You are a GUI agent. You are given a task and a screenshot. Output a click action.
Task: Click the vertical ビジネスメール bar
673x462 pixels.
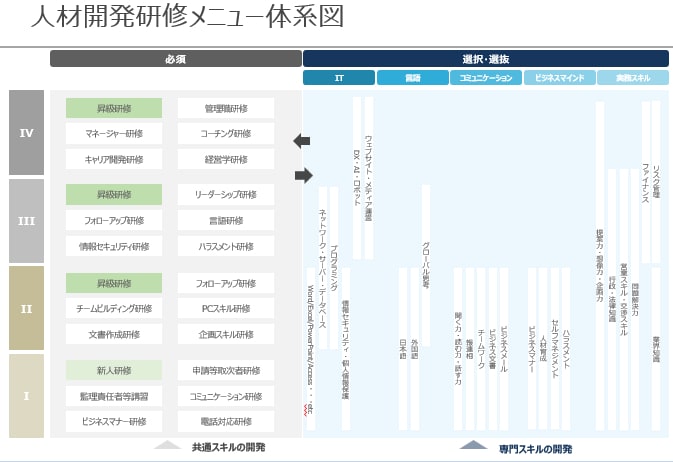[504, 349]
